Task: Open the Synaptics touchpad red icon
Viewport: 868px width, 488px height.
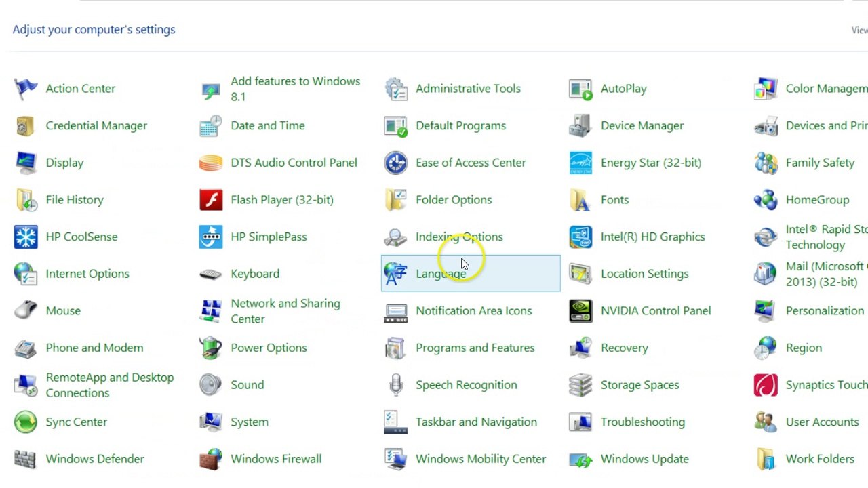Action: [766, 385]
